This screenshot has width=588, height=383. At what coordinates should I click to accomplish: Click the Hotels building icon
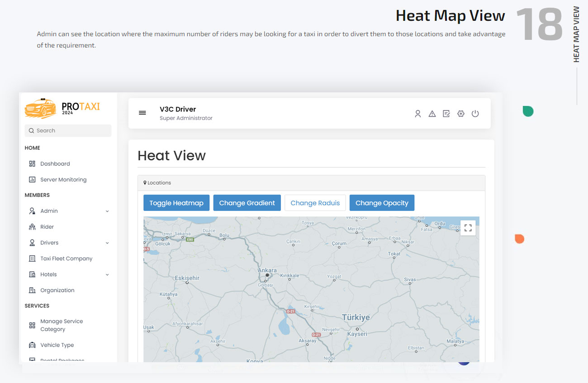click(32, 274)
